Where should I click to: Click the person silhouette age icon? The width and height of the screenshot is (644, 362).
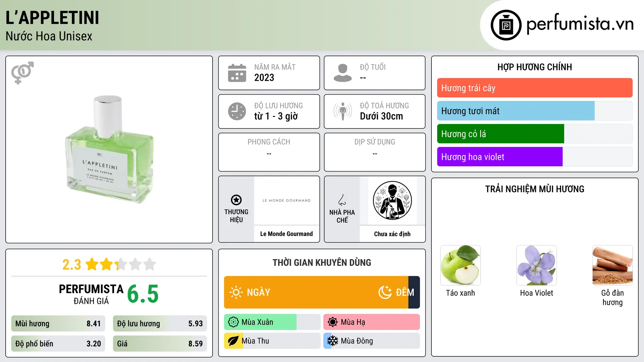point(342,73)
